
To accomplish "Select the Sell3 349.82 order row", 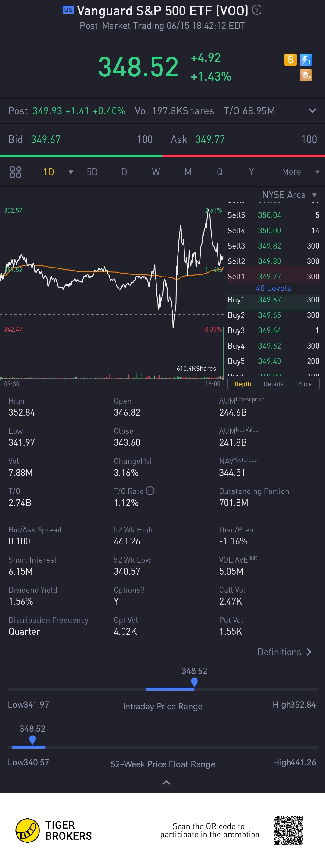I will (x=274, y=246).
